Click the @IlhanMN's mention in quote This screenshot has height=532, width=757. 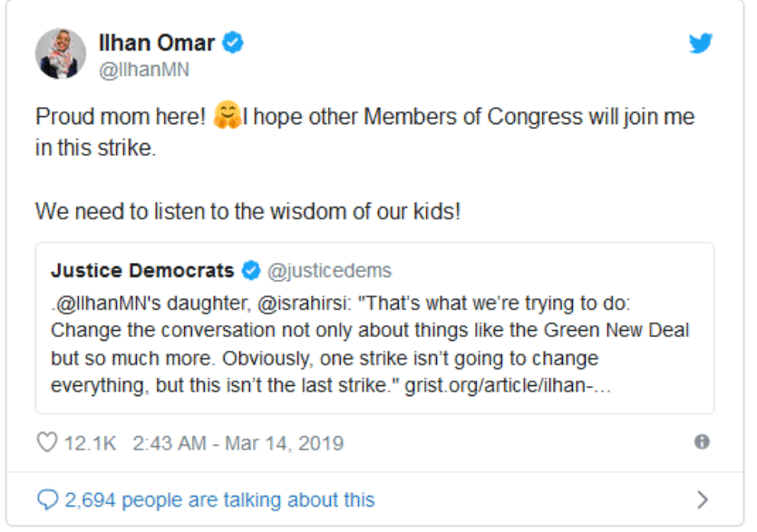[x=106, y=304]
